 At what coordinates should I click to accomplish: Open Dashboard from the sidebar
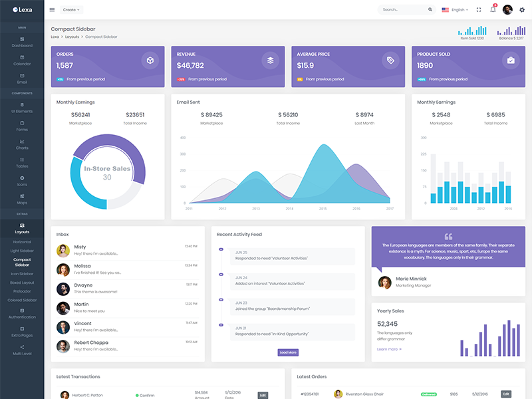click(x=22, y=42)
